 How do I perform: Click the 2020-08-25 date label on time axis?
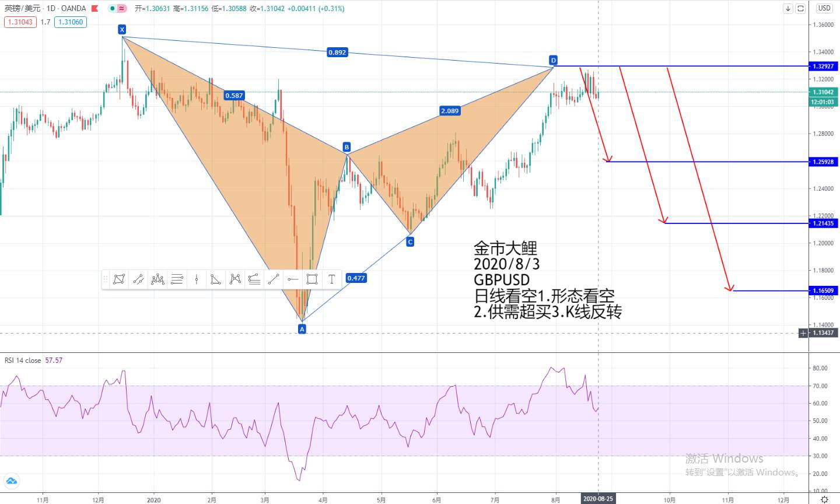[598, 499]
